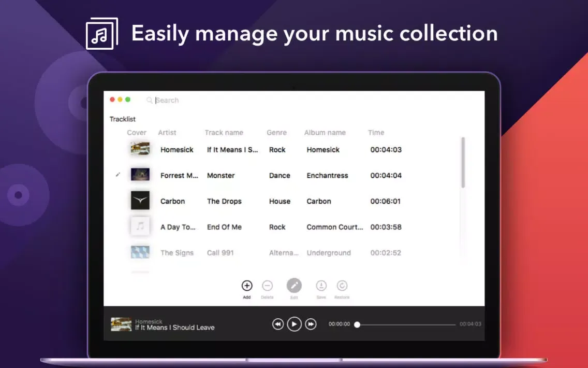Viewport: 588px width, 368px height.
Task: Sort tracks by the Time column
Action: coord(376,133)
